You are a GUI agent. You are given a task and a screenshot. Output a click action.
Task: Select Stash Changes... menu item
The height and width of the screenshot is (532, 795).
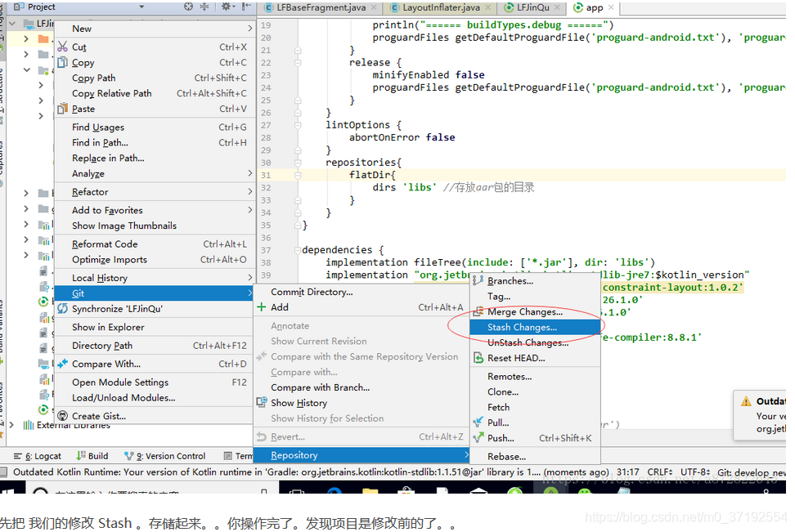[535, 328]
